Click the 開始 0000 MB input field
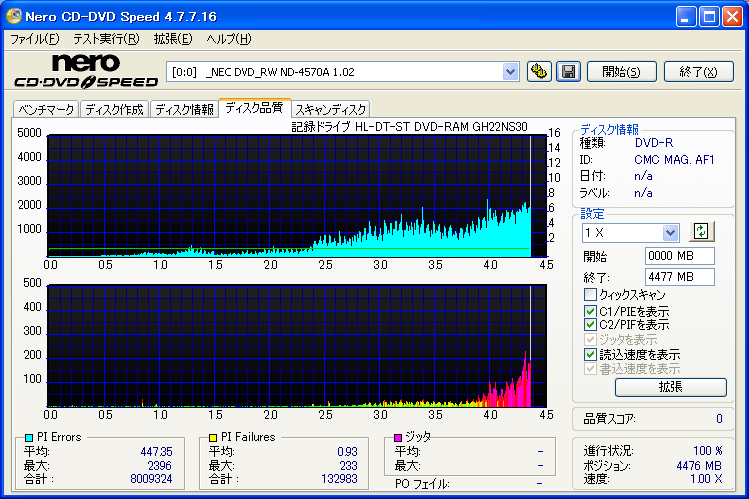 pos(679,256)
